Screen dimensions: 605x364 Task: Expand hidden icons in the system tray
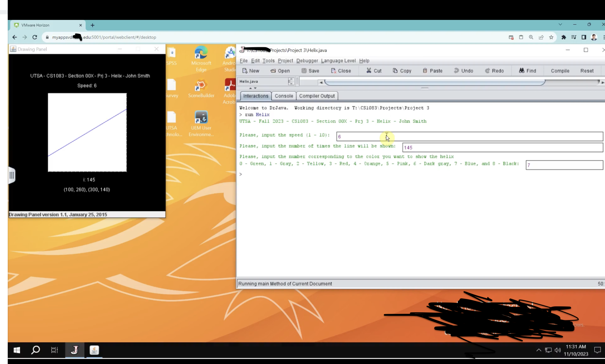pyautogui.click(x=539, y=350)
